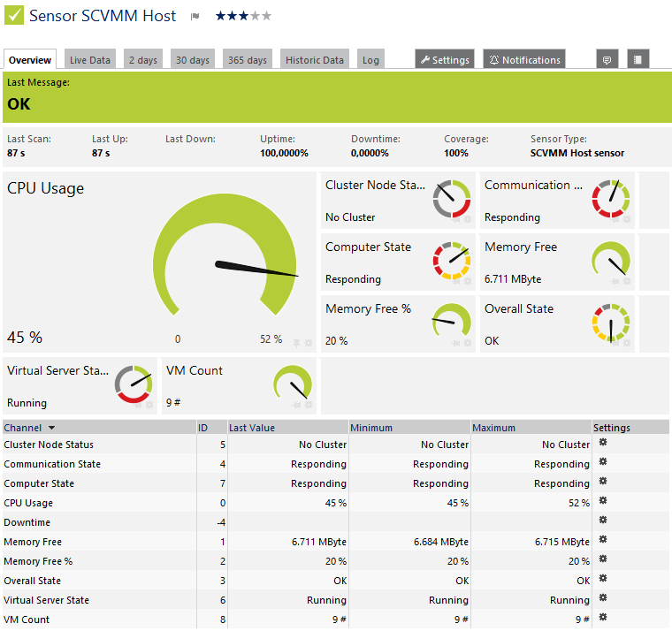Click the gear icon on Computer State gauge
Viewport: 672px width, 631px height.
468,281
